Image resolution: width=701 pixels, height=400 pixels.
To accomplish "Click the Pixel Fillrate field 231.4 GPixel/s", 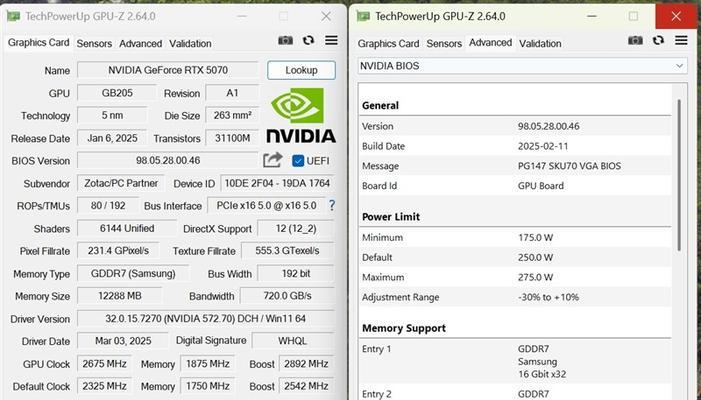I will (118, 251).
